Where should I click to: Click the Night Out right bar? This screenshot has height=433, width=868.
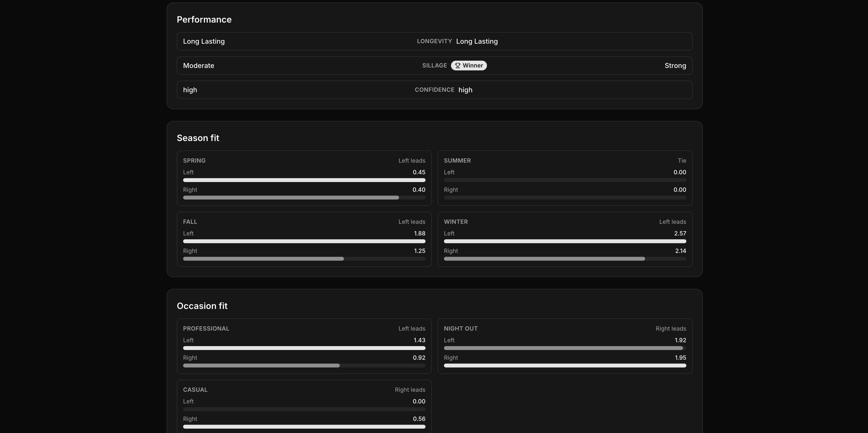click(x=565, y=366)
